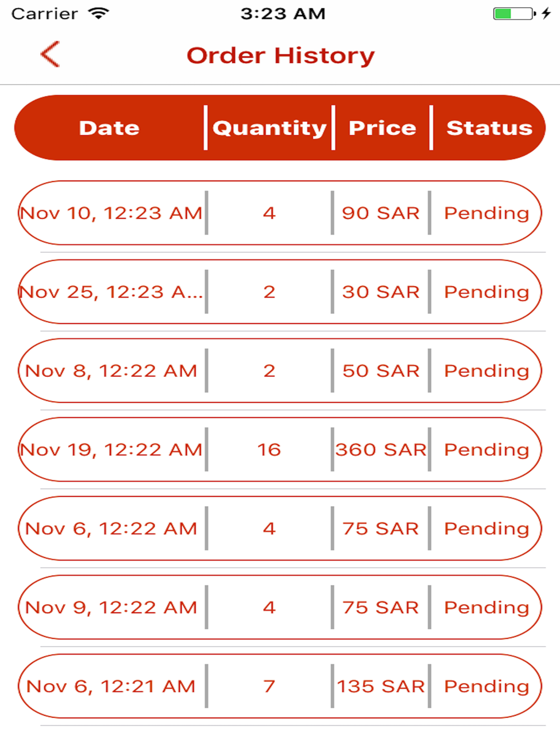Select the Quantity column header
This screenshot has height=747, width=560.
pos(269,128)
